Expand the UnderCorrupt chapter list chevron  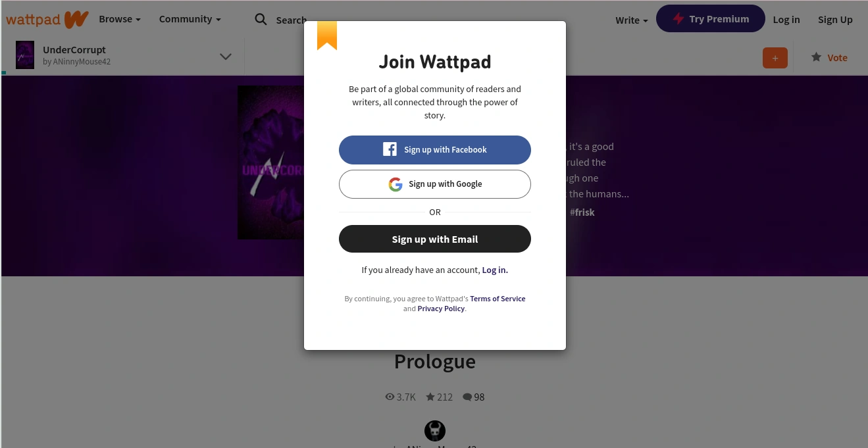coord(226,57)
